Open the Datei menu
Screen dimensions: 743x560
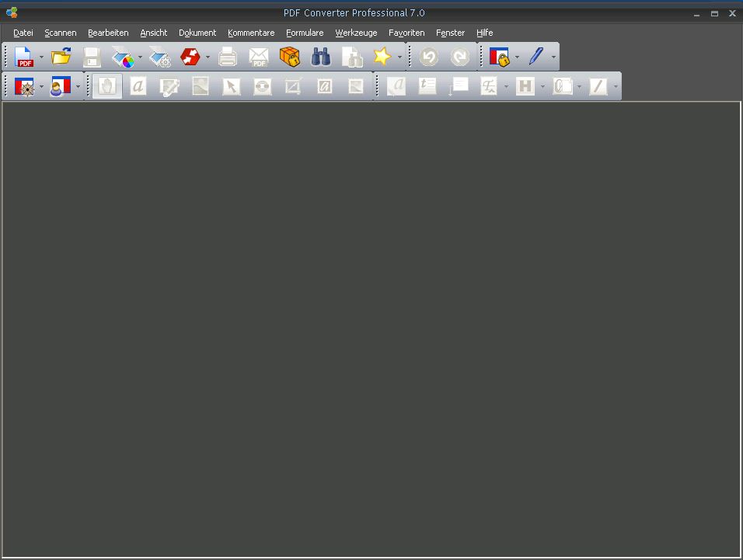23,33
